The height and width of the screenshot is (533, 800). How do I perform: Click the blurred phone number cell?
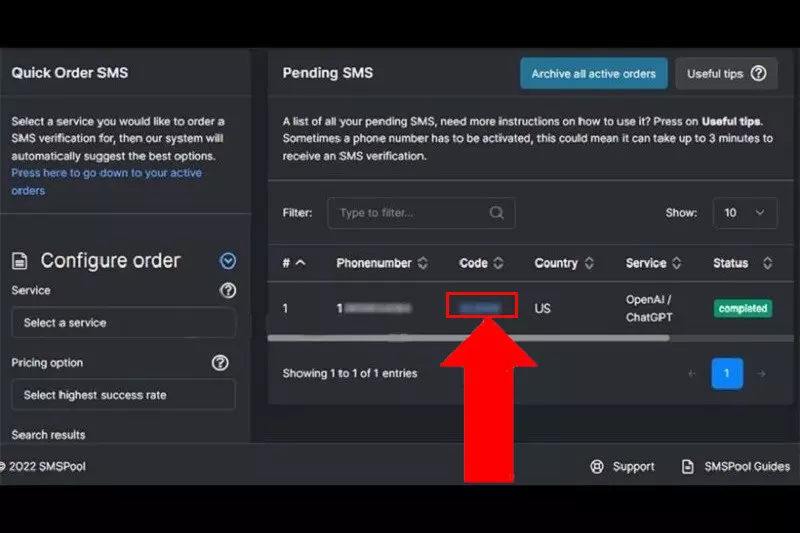coord(373,308)
